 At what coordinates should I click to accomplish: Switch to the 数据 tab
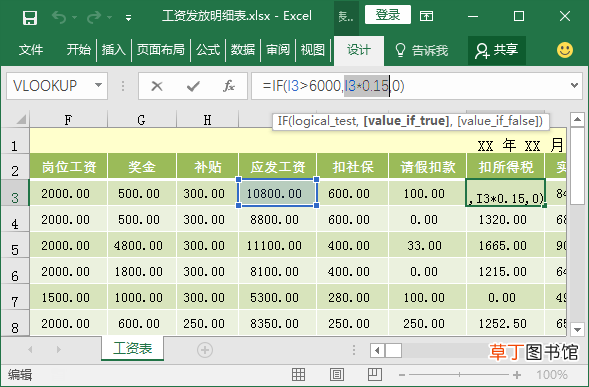(243, 50)
